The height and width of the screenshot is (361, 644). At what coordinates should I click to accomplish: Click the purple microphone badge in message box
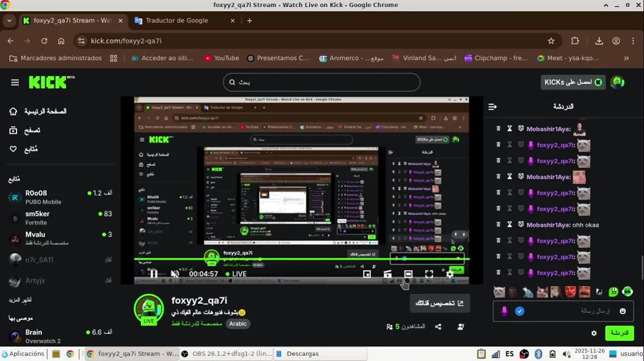tap(505, 311)
